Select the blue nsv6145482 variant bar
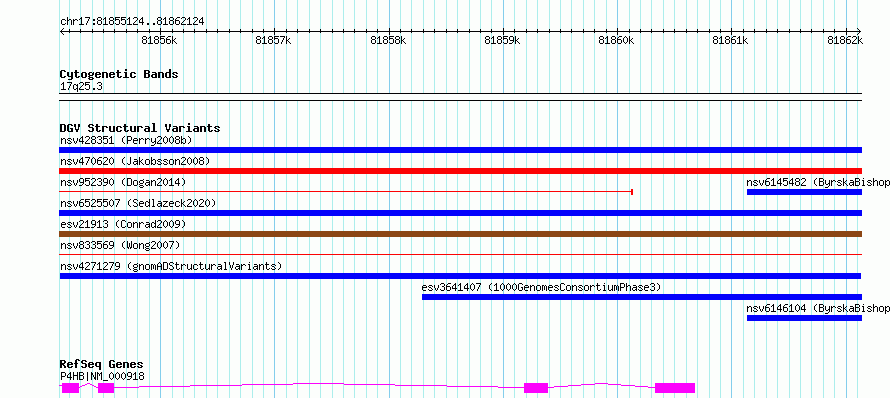The image size is (890, 398). 804,192
